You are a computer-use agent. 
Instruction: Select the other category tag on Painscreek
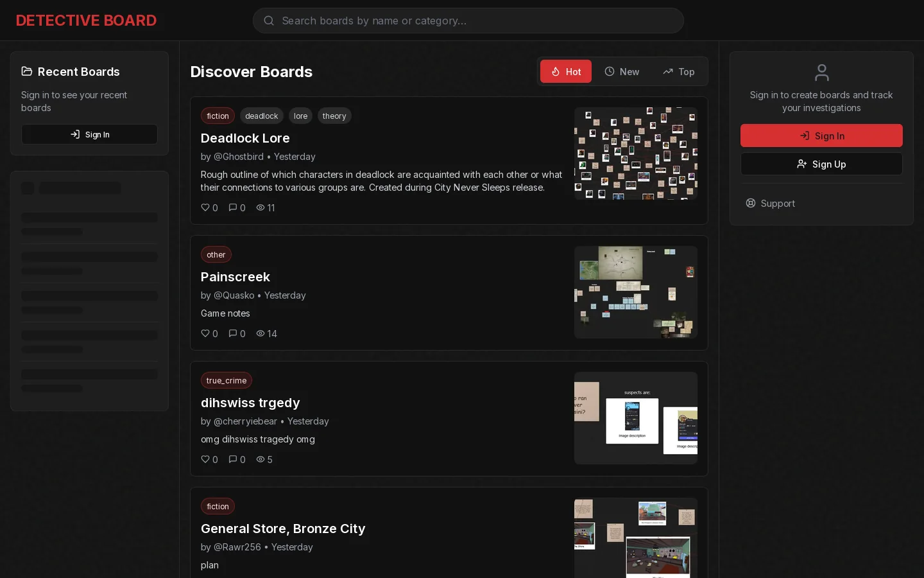click(x=216, y=254)
